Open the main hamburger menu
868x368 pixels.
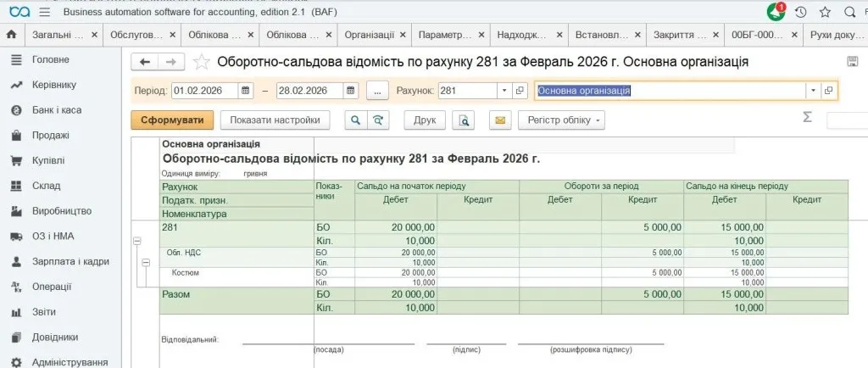45,12
